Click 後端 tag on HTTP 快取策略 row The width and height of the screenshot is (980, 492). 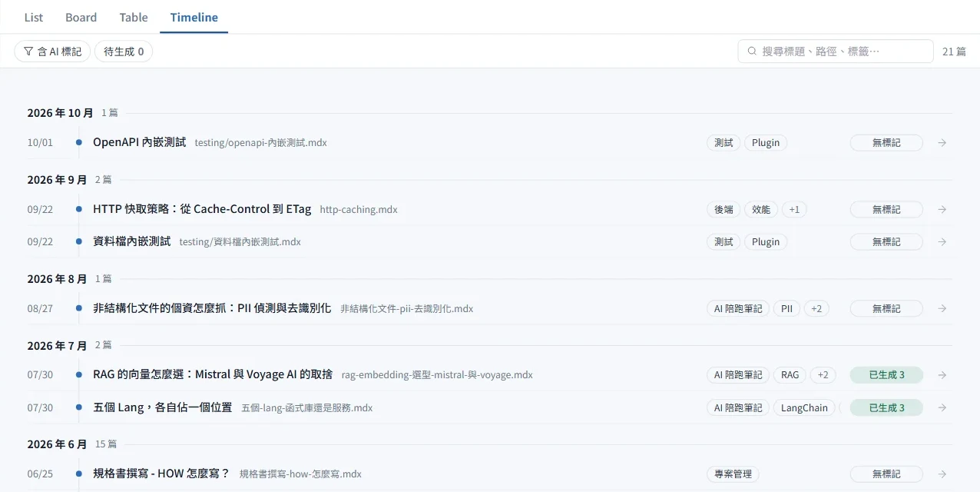point(723,209)
